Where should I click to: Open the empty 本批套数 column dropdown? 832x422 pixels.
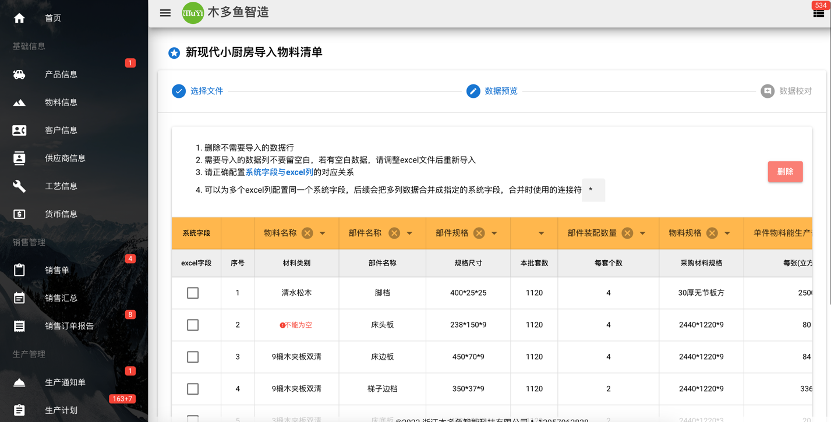pos(541,234)
